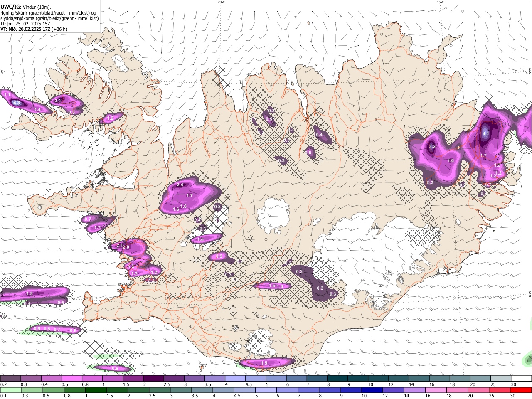Click the 'VT: Mið. 26.02.2025 17Z (+26 h)' line

click(34, 29)
